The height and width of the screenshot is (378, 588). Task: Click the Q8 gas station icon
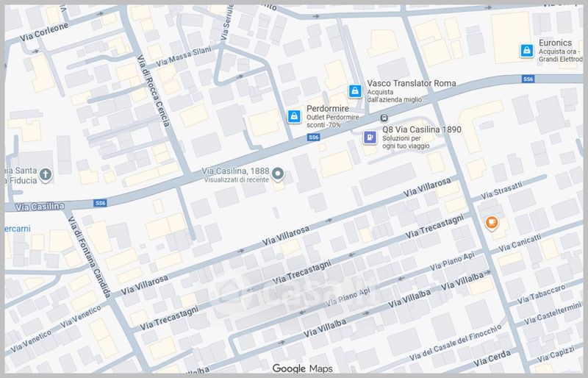coord(370,137)
